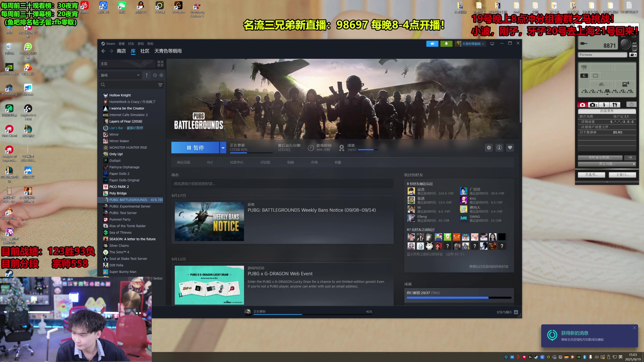The width and height of the screenshot is (644, 362).
Task: Toggle ready-to-play filter icon
Action: (x=162, y=75)
